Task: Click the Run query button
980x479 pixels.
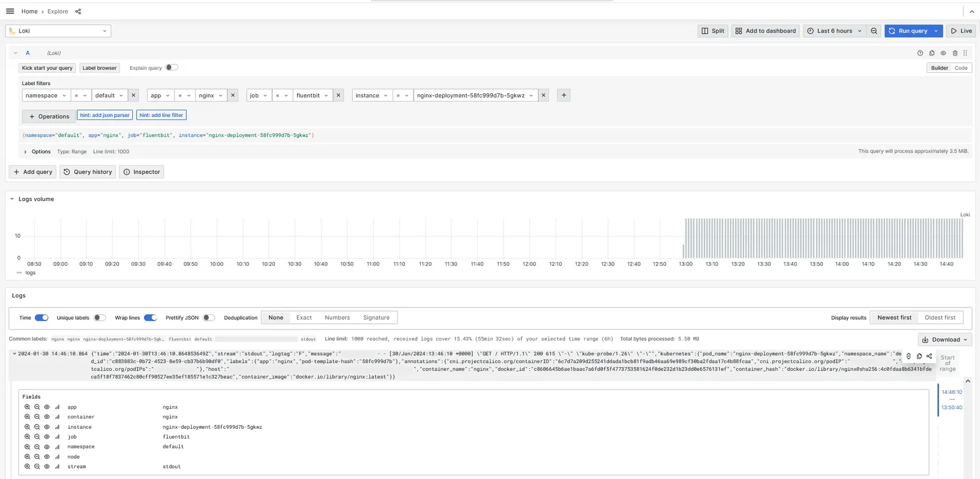Action: pos(908,31)
